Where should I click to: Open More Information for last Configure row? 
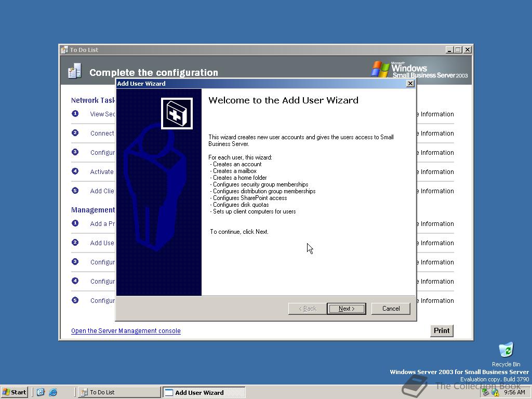point(436,301)
